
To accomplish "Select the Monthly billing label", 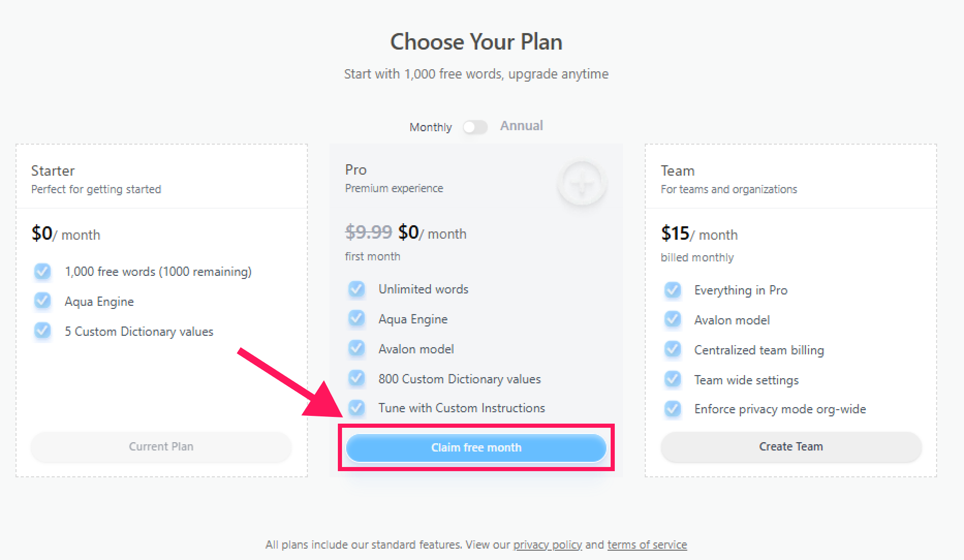I will (x=430, y=127).
